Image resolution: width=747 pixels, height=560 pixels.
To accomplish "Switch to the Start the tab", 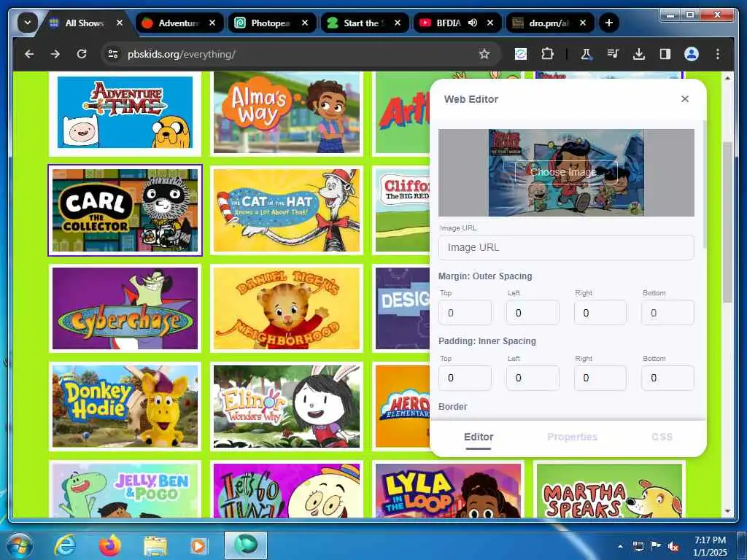I will [364, 23].
